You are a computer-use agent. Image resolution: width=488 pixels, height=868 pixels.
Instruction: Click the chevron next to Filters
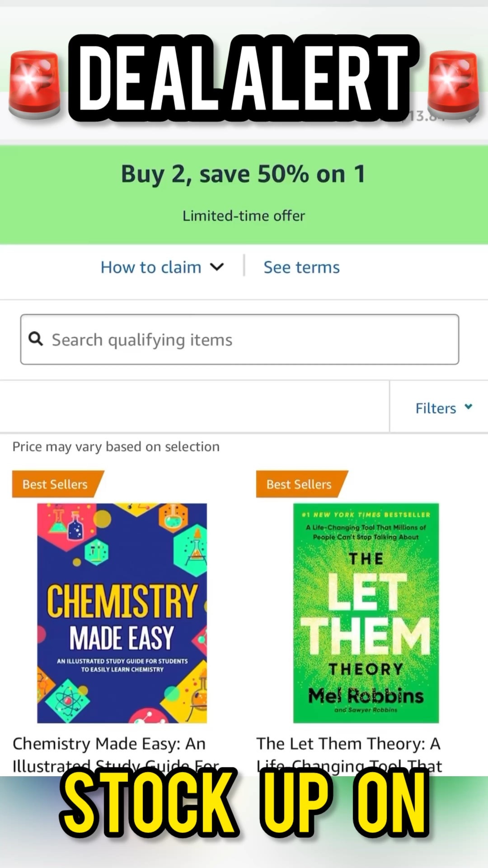[x=468, y=407]
